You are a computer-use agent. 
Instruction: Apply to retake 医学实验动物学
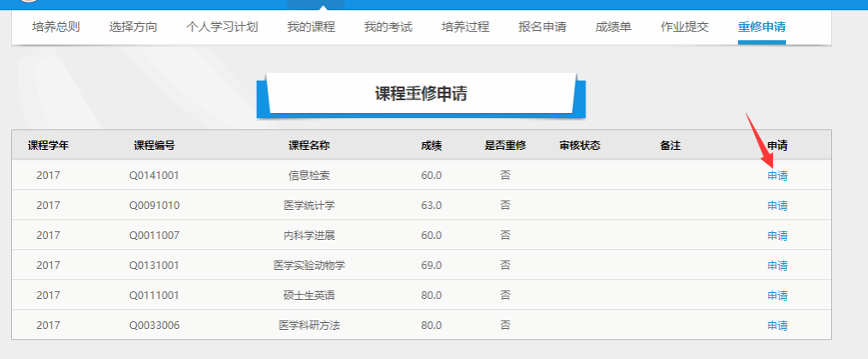[777, 266]
